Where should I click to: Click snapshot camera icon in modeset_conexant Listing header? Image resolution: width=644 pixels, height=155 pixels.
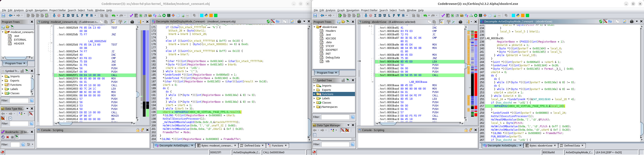132,22
